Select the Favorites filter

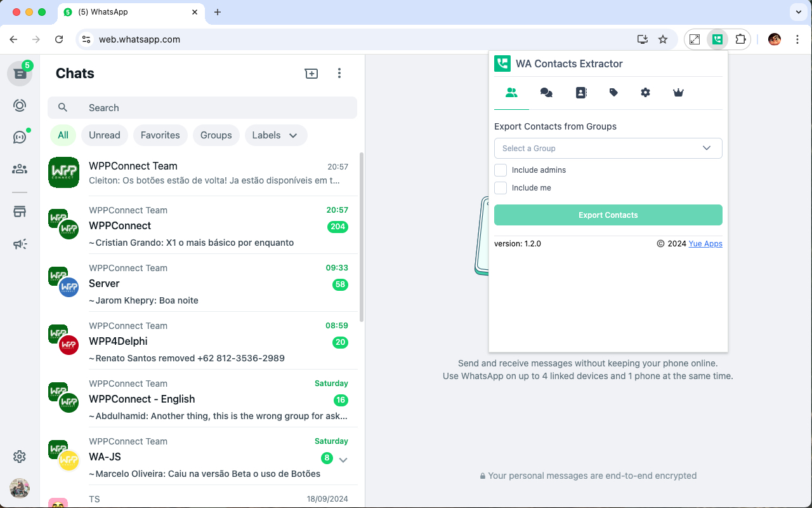(160, 135)
